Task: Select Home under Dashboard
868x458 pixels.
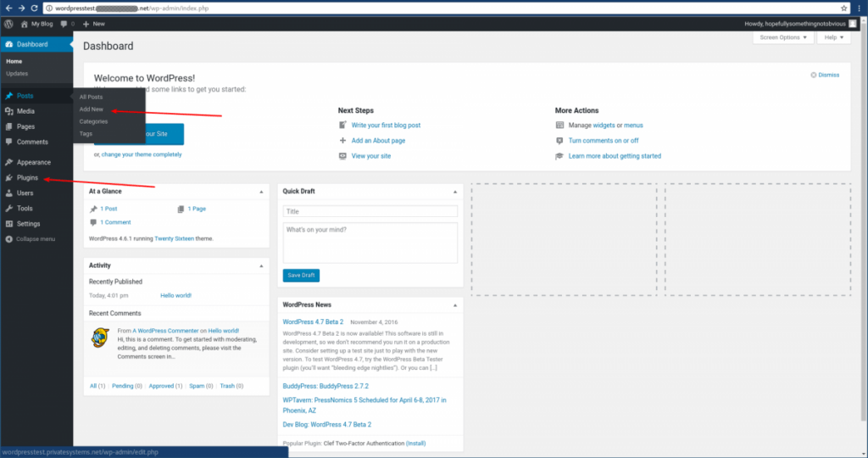Action: (14, 61)
